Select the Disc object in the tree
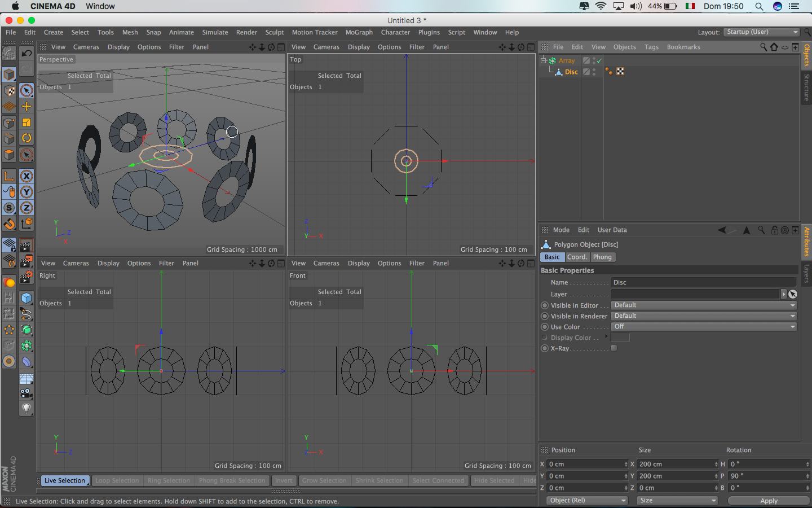 [571, 72]
